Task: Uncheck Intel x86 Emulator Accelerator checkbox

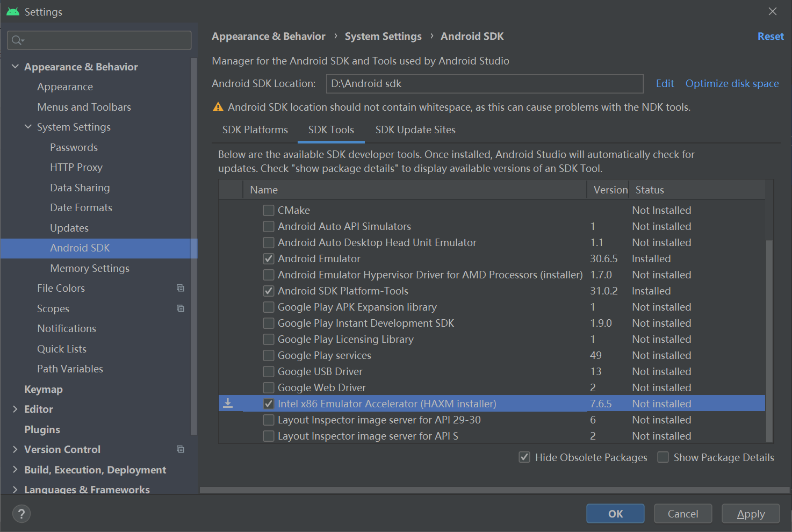Action: (269, 404)
